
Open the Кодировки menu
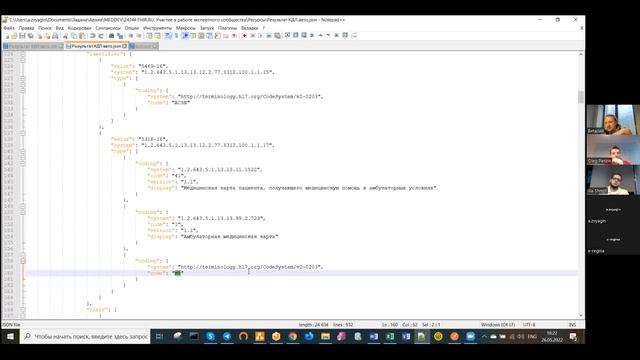[x=80, y=28]
